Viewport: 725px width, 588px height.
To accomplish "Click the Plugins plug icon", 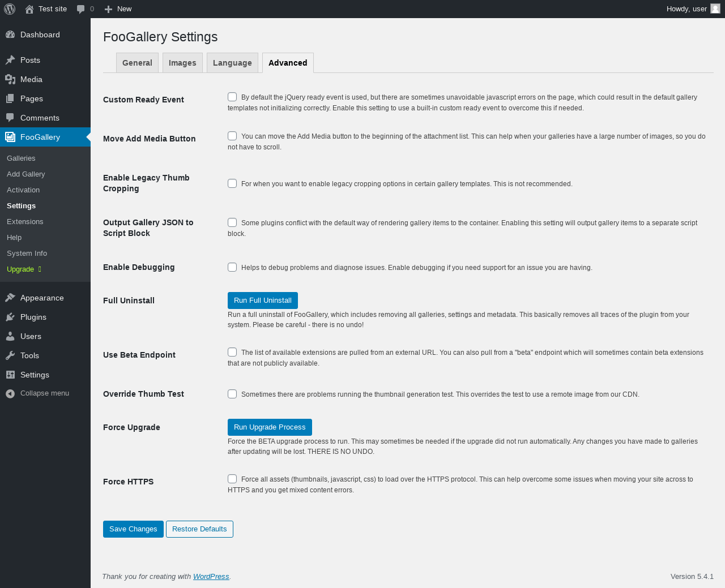I will [x=10, y=317].
